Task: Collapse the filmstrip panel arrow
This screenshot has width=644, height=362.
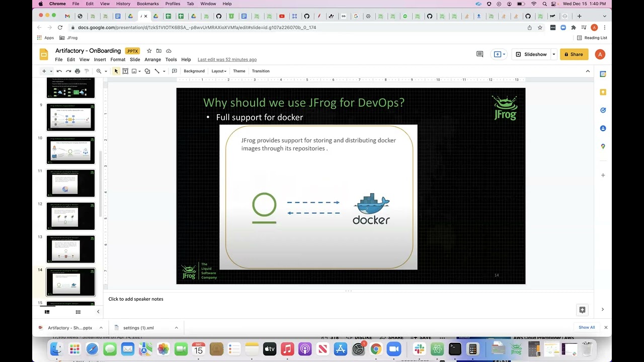Action: [x=98, y=312]
